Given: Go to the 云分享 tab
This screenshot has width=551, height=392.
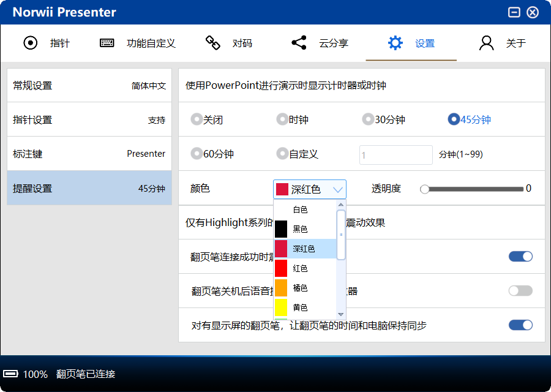Looking at the screenshot, I should pos(334,43).
